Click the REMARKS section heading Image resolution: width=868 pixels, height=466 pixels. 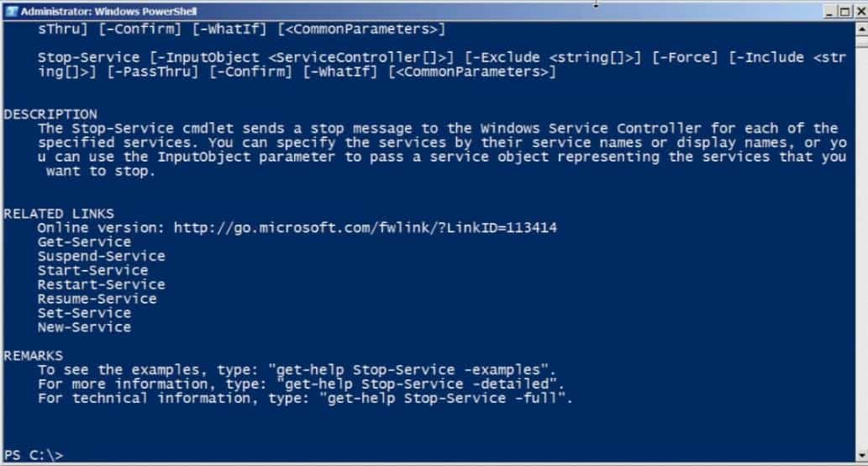coord(34,356)
